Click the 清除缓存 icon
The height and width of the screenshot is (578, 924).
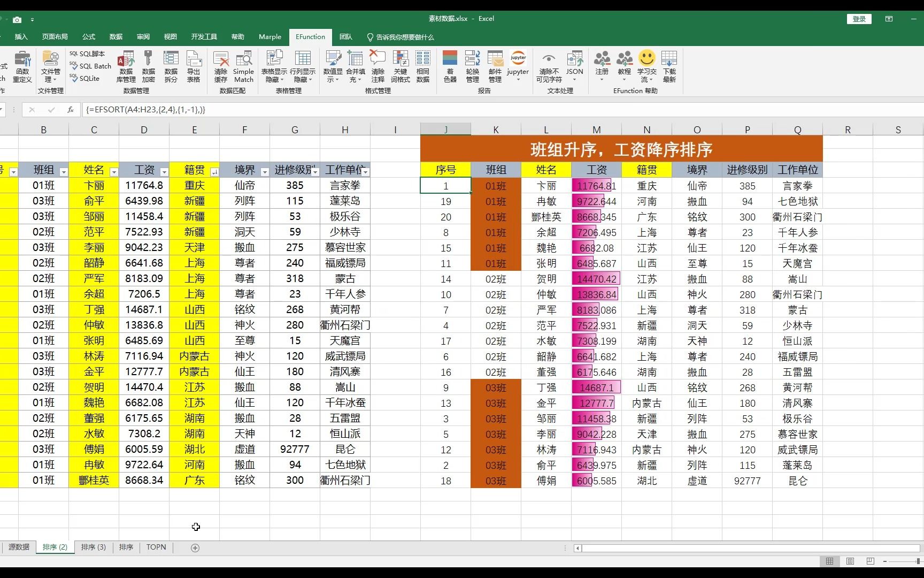click(x=221, y=66)
